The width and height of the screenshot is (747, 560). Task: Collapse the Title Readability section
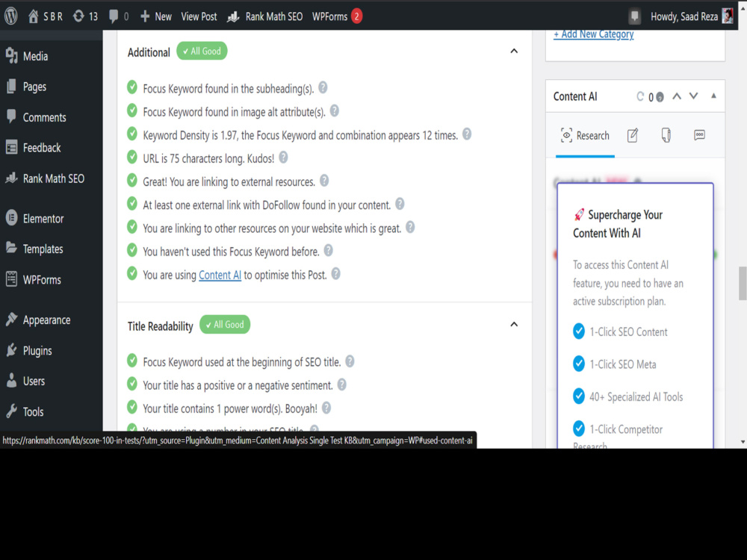coord(514,324)
